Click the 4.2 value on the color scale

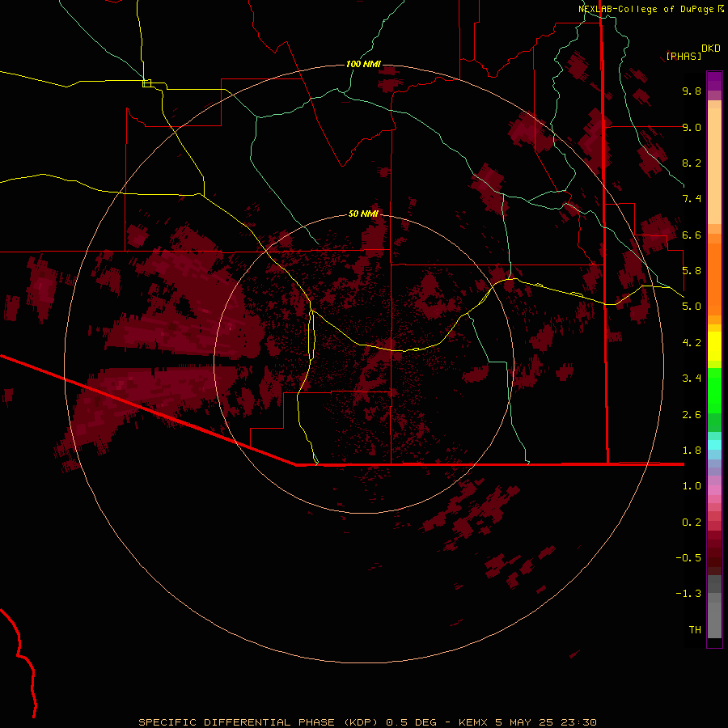692,343
